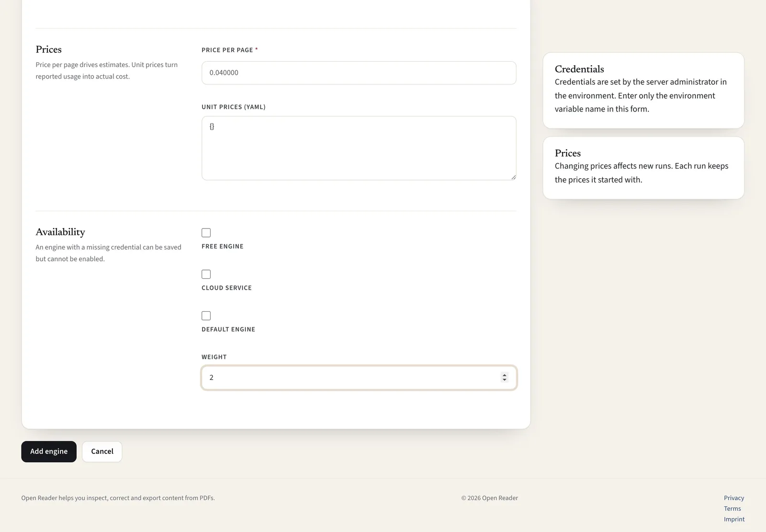Click the 'Cloud Service' label text
Viewport: 766px width, 532px height.
226,288
